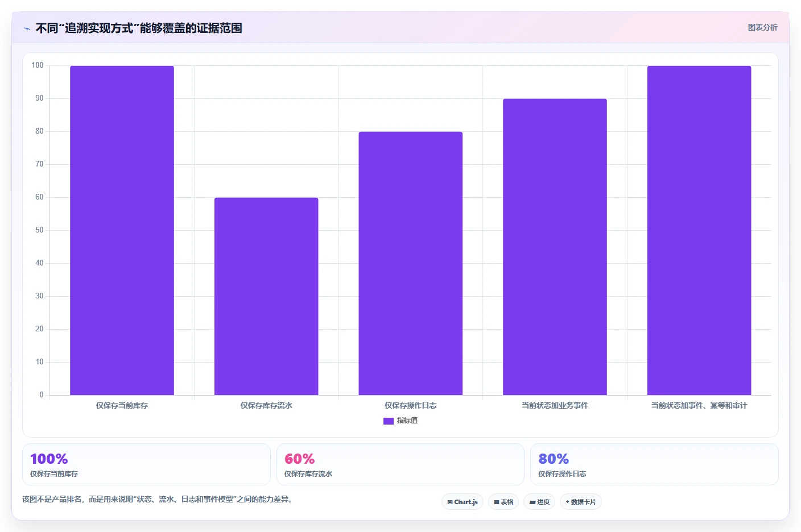Click x-axis label 仅保存当前库存
Image resolution: width=801 pixels, height=532 pixels.
122,405
